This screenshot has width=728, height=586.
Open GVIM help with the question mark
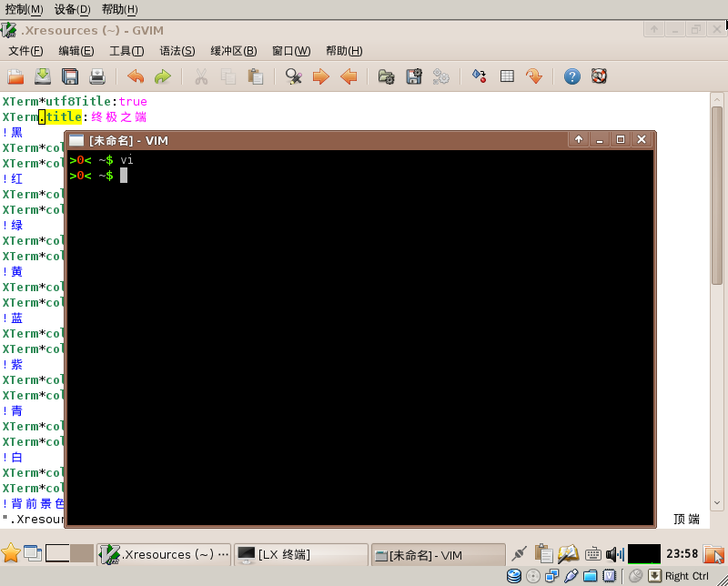[x=572, y=76]
